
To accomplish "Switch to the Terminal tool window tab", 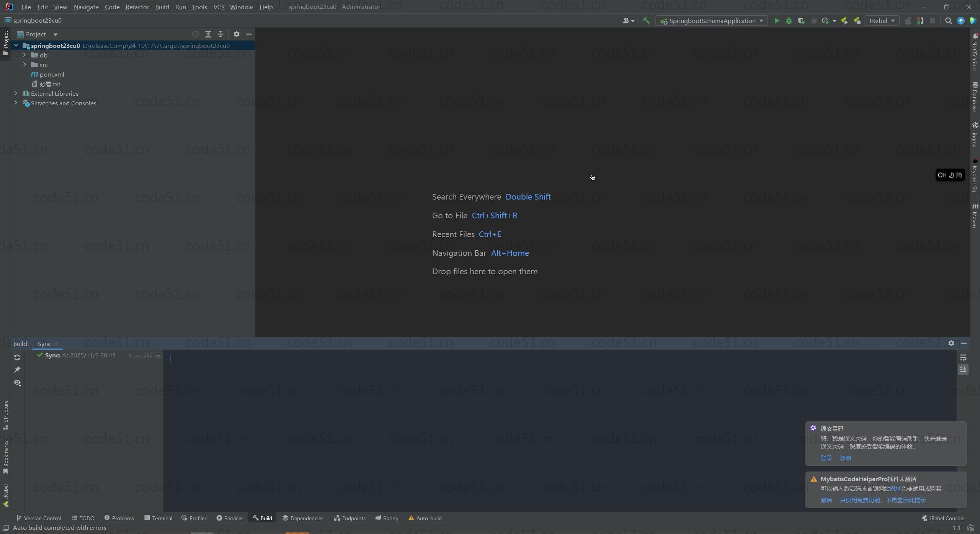I will (158, 518).
